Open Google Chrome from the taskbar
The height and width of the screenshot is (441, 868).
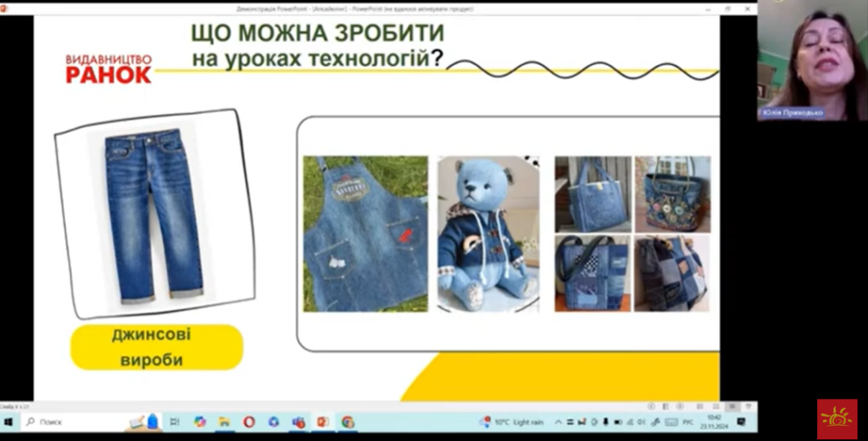click(348, 421)
